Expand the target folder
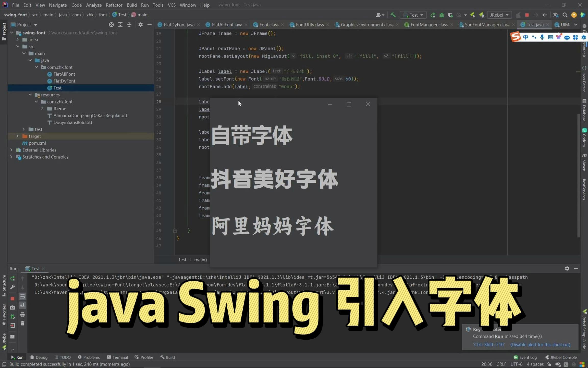Viewport: 588px width, 368px height. click(x=18, y=136)
